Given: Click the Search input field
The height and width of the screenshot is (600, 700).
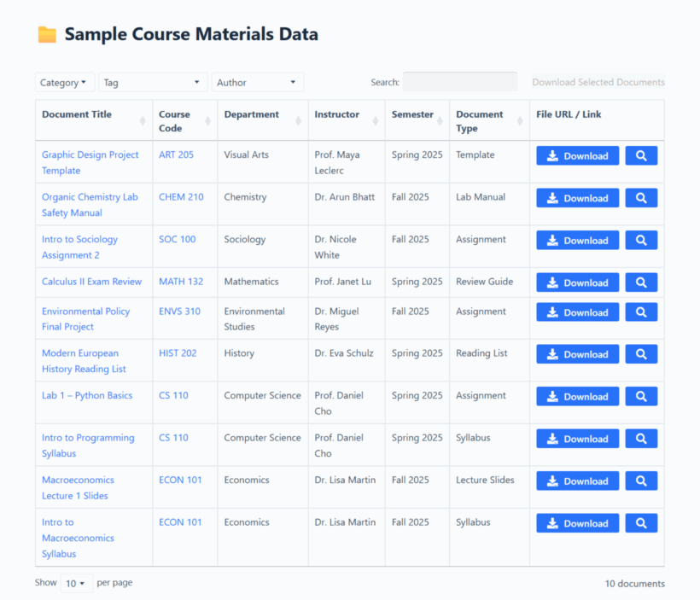Looking at the screenshot, I should pos(459,82).
